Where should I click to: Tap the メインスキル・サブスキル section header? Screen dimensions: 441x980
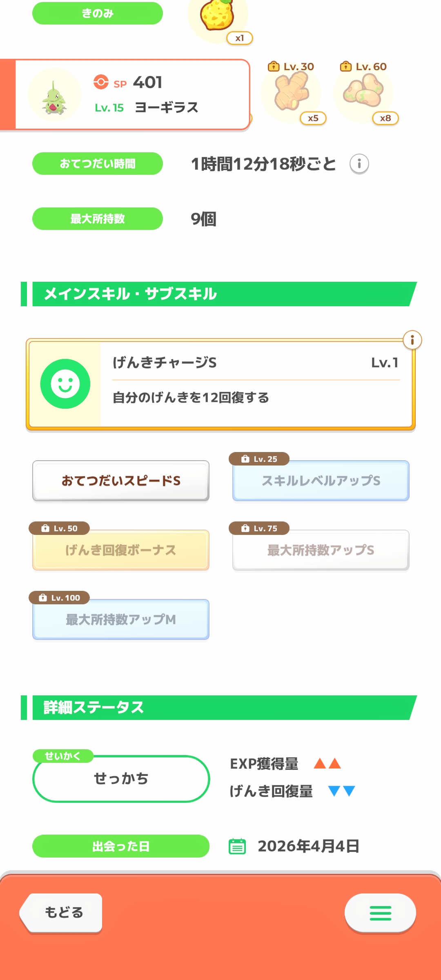pyautogui.click(x=220, y=294)
